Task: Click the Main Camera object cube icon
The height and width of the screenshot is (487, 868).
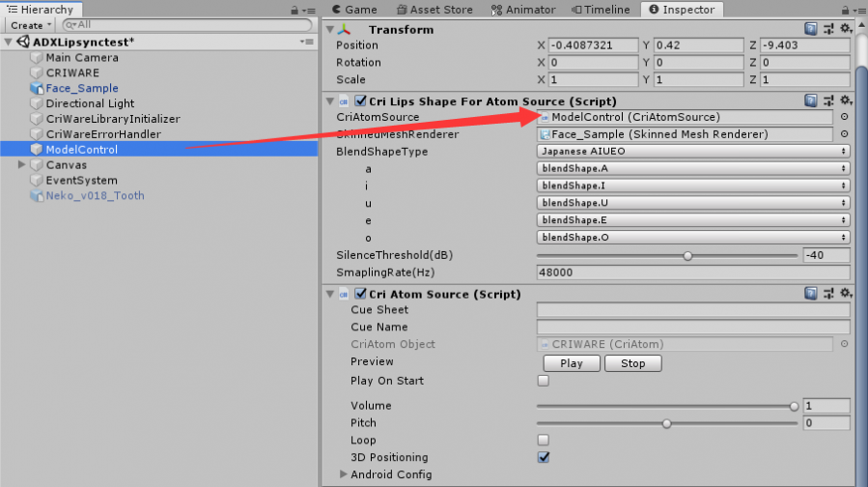Action: click(x=37, y=58)
